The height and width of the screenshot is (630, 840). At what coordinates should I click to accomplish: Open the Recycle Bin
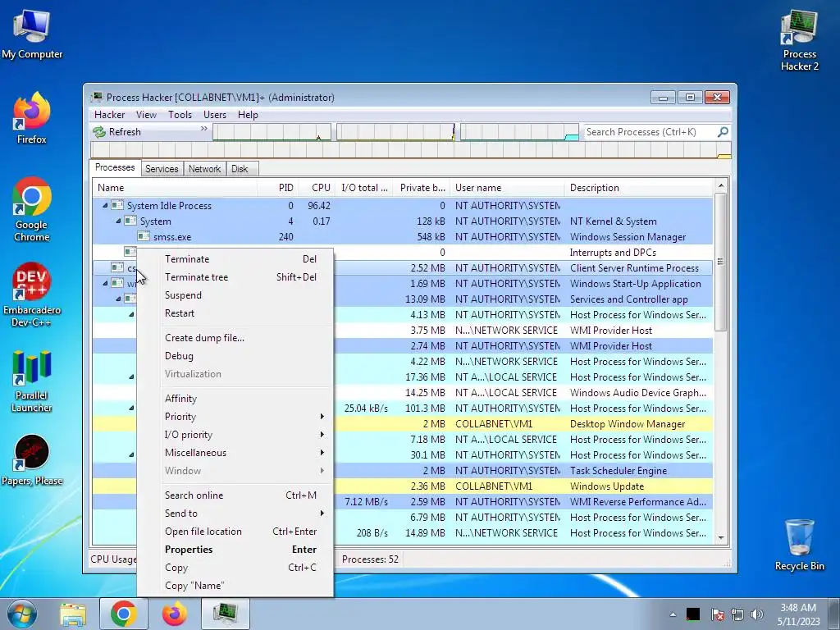tap(799, 545)
